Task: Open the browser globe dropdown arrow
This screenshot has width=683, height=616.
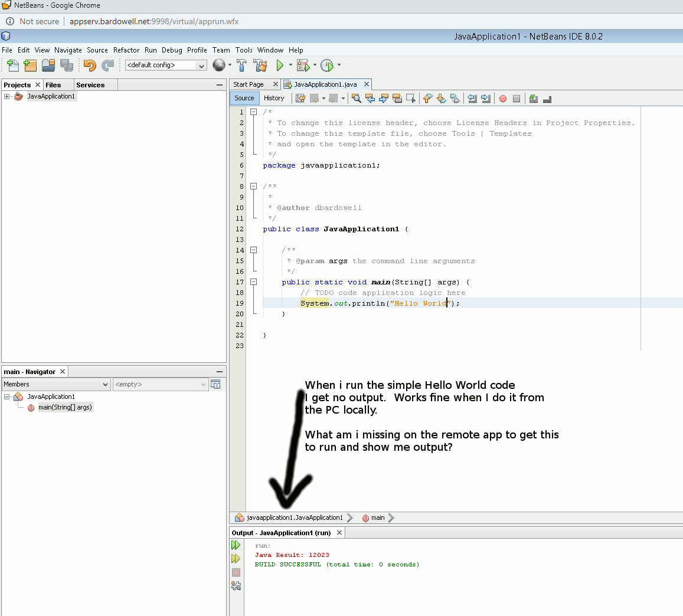Action: click(x=230, y=65)
